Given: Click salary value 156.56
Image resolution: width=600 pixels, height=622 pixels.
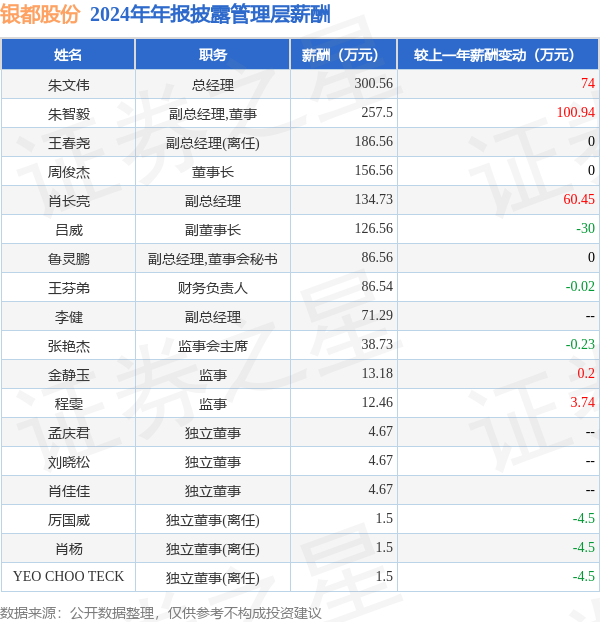Looking at the screenshot, I should click(374, 170).
